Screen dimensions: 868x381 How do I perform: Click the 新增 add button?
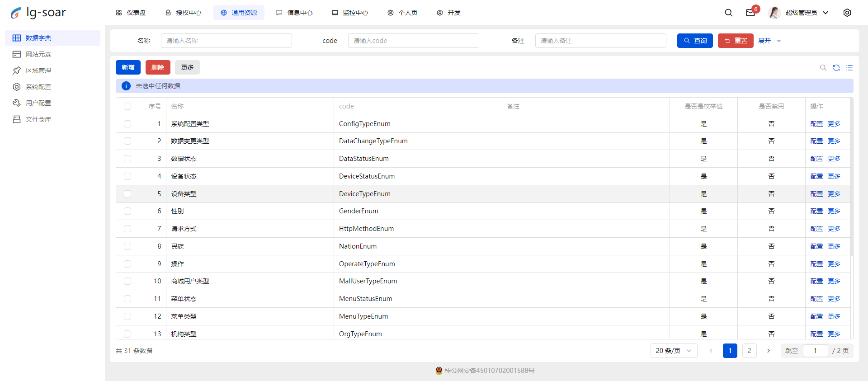tap(128, 67)
